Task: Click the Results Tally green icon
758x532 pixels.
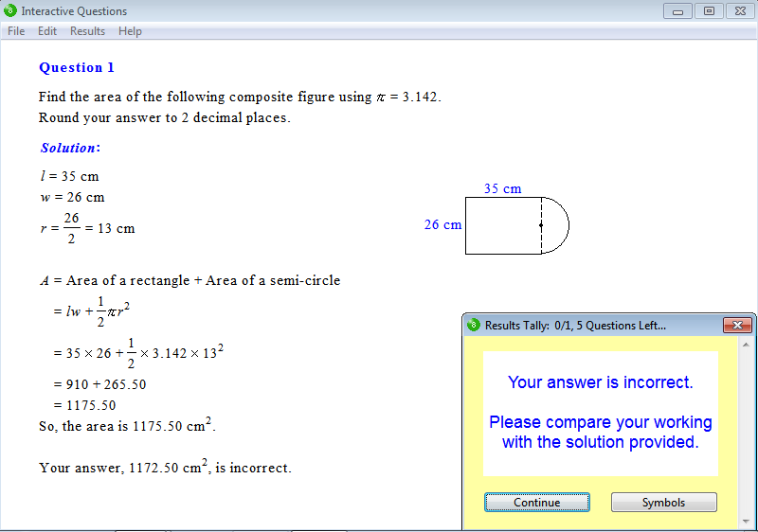Action: pyautogui.click(x=474, y=326)
